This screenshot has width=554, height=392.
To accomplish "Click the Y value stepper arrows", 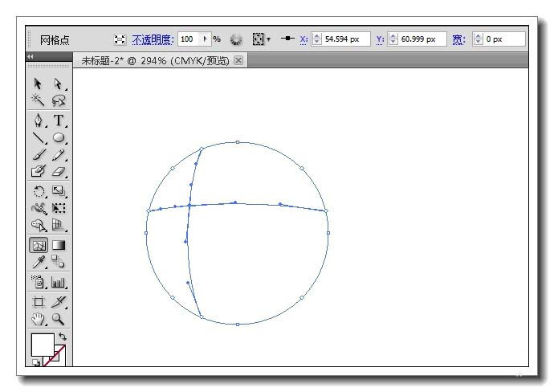I will pos(393,39).
